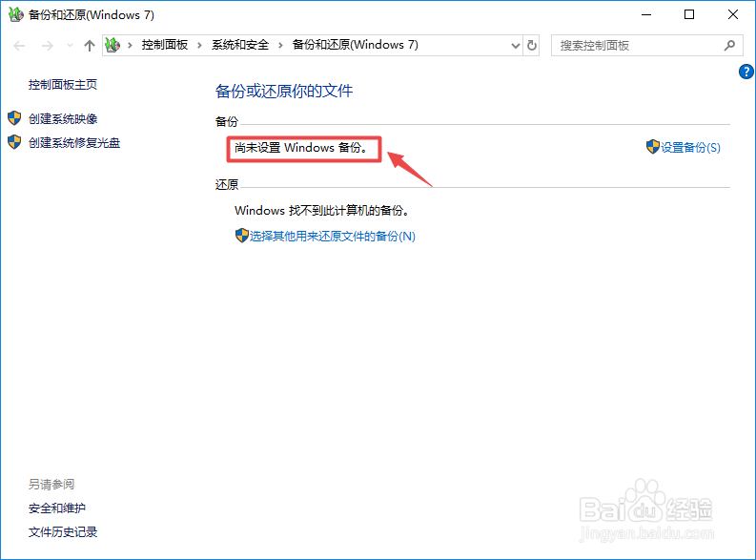756x560 pixels.
Task: Expand the chevron after 控制面板
Action: coord(199,46)
